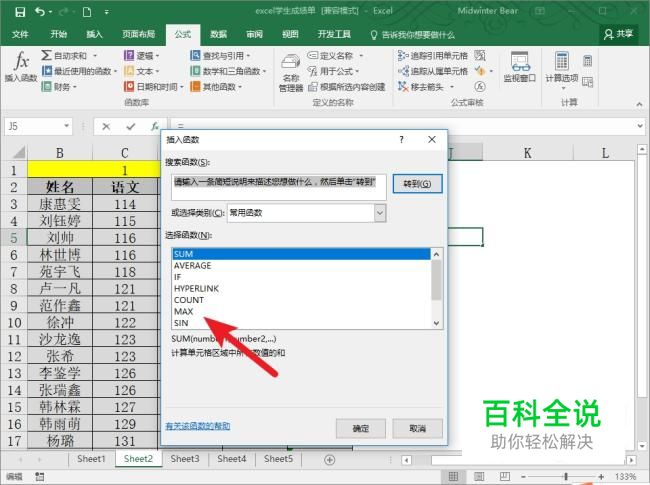Viewport: 650px width, 485px height.
Task: Open the Data ribbon tab
Action: pos(218,34)
